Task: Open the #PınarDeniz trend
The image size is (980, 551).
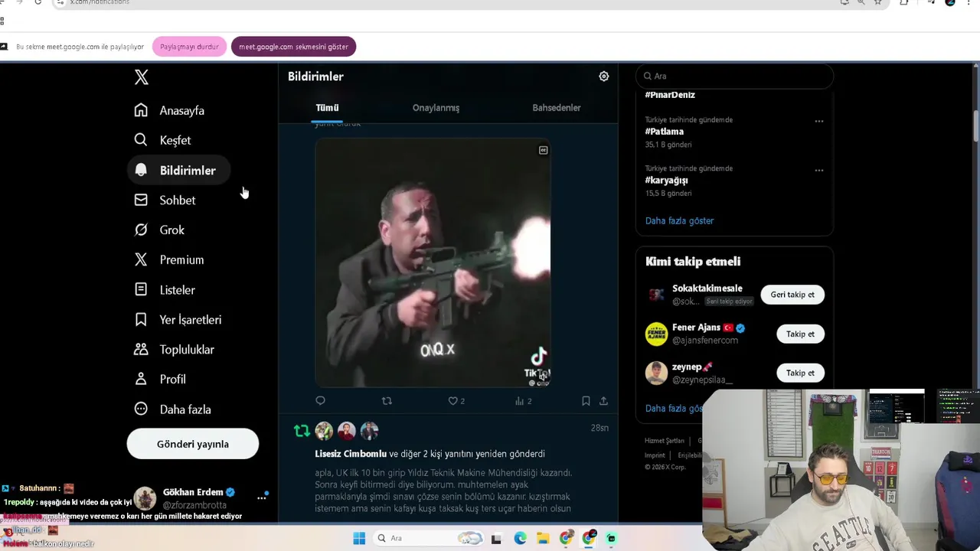Action: pyautogui.click(x=670, y=95)
